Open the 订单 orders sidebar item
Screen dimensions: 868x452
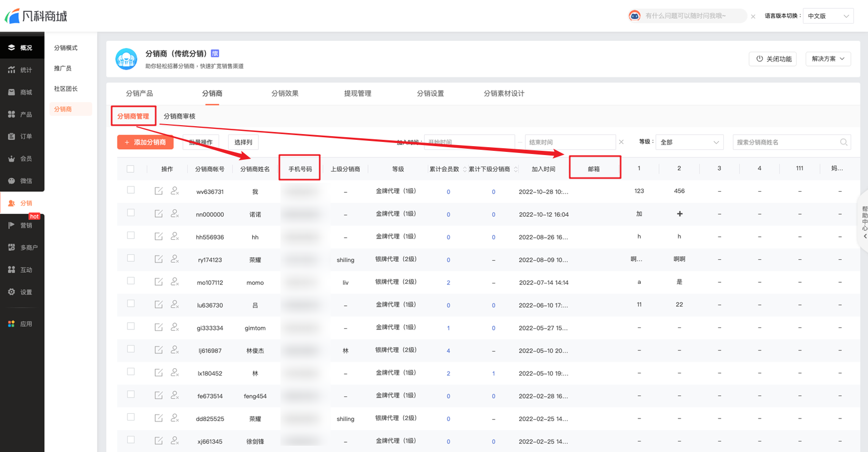pos(22,136)
